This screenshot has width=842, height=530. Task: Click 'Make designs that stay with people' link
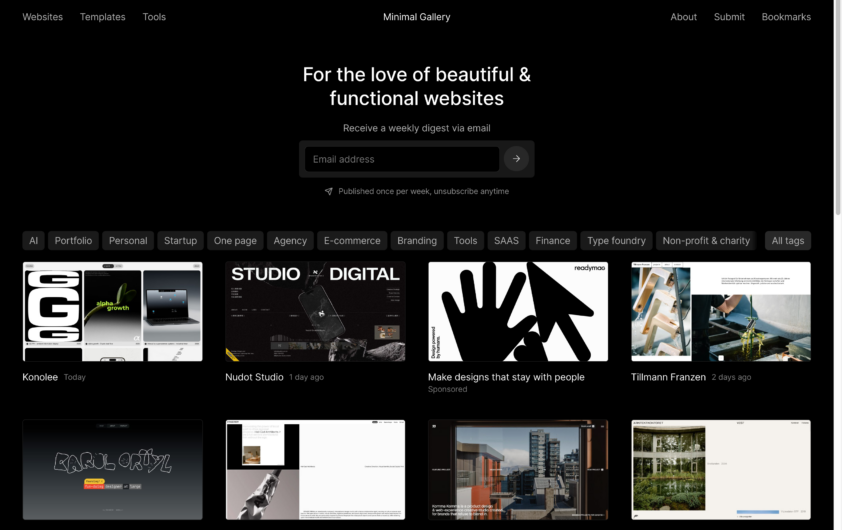pos(506,377)
